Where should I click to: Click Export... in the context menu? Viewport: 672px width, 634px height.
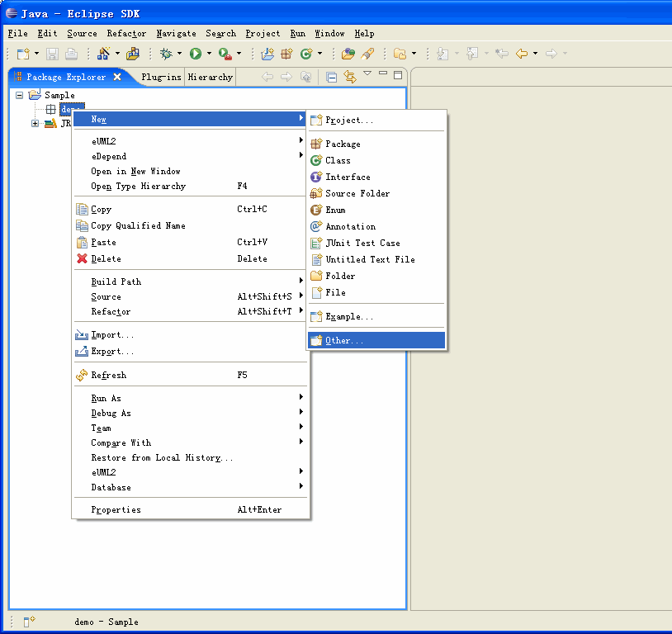[x=190, y=352]
